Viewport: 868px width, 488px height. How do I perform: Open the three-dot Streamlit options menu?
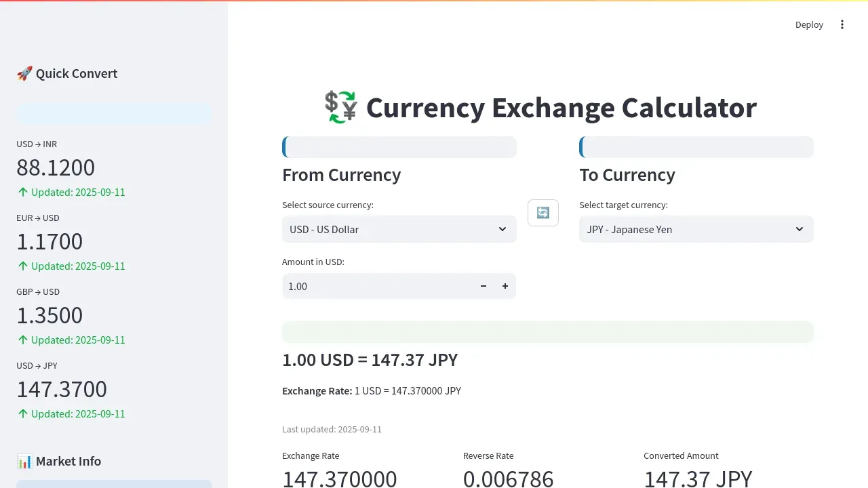(842, 24)
